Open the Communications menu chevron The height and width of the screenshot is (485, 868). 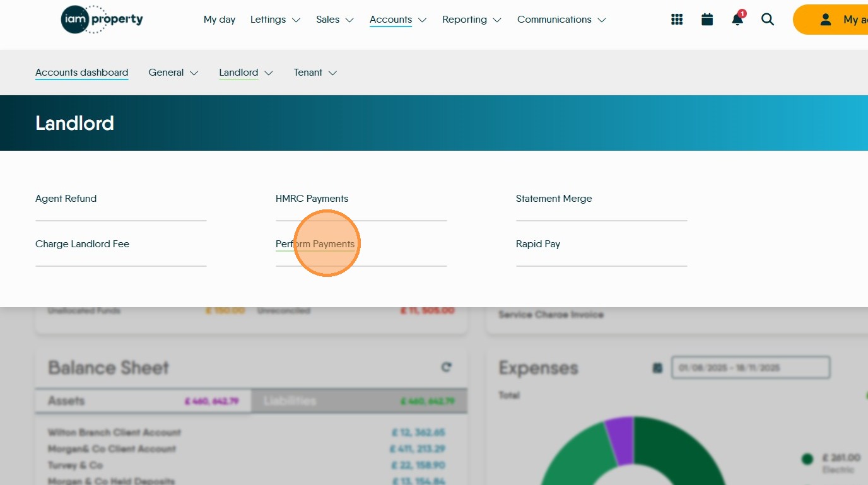(x=602, y=20)
